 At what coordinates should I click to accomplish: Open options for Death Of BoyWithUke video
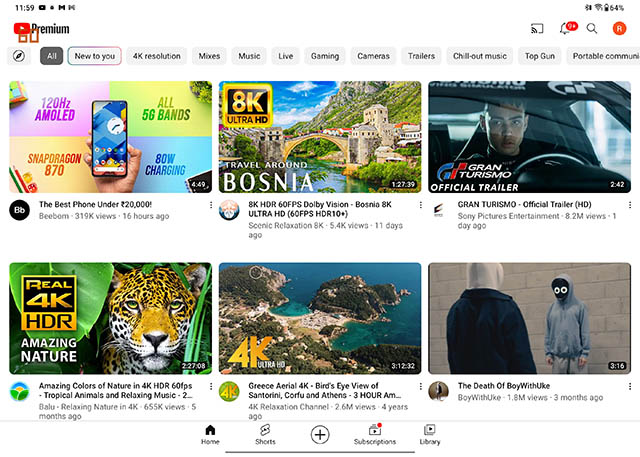(630, 386)
